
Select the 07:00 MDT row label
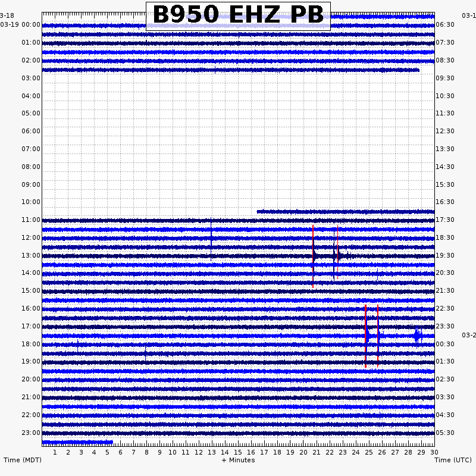point(31,149)
